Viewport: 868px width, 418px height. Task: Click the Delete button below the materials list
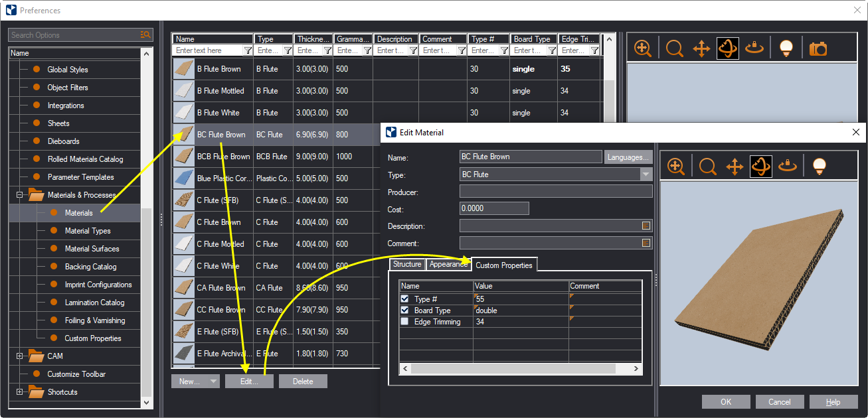tap(303, 382)
